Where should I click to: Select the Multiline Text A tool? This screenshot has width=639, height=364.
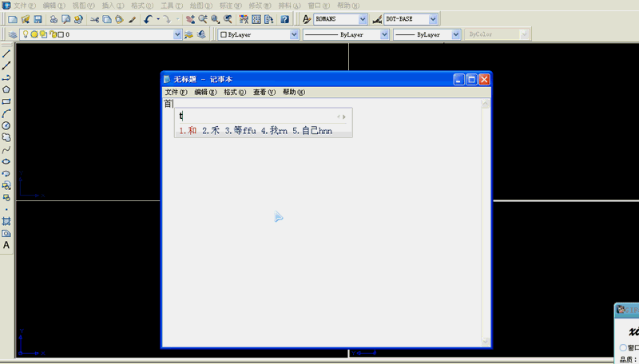click(x=6, y=246)
